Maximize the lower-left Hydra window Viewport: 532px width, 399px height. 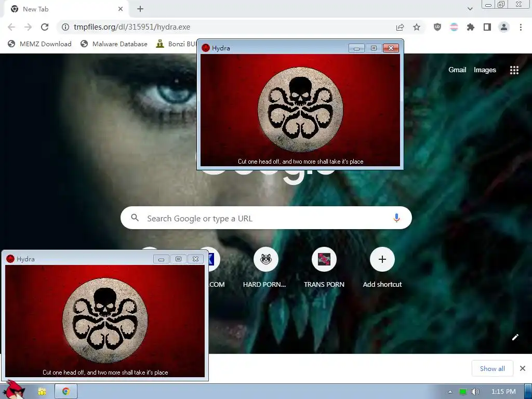(178, 259)
